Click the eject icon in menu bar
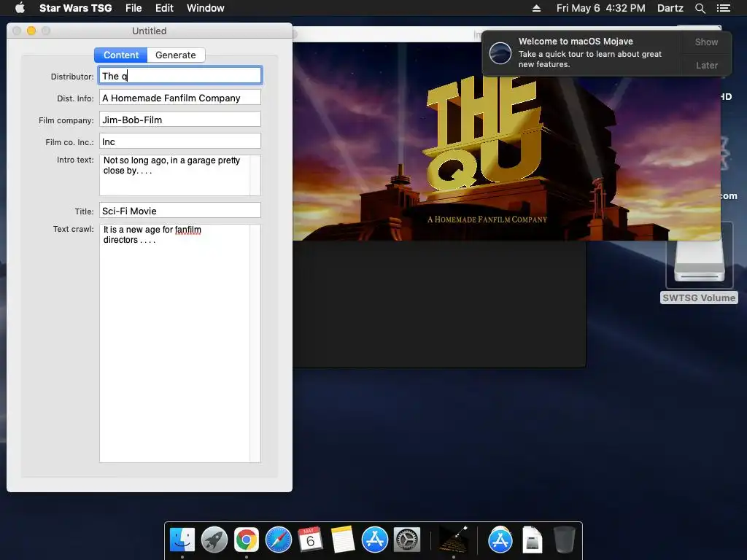Viewport: 747px width, 560px height. [x=536, y=8]
